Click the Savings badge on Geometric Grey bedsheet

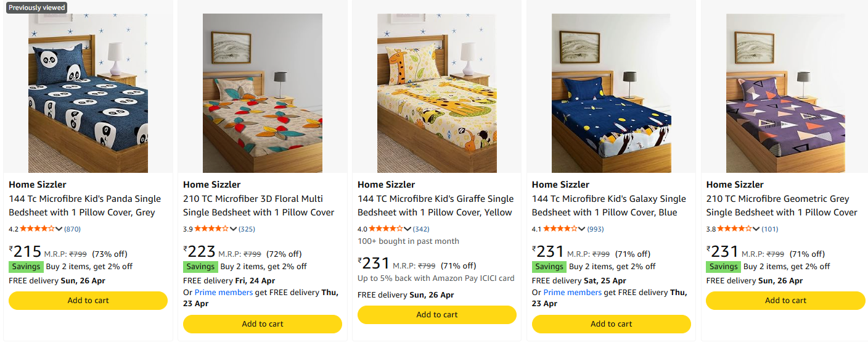(723, 267)
